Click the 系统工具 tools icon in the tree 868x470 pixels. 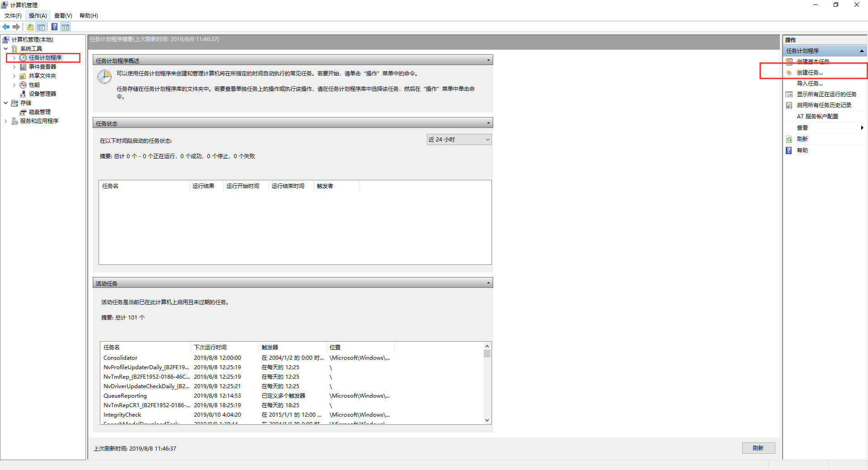pos(14,49)
